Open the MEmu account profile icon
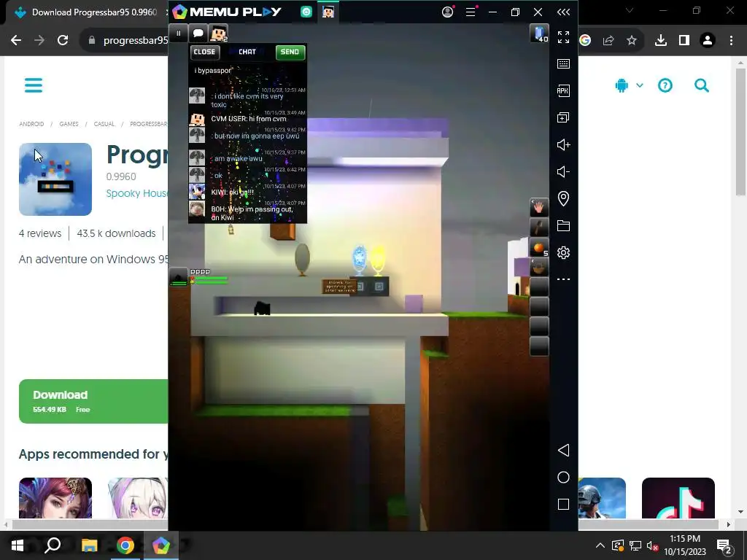The width and height of the screenshot is (747, 560). pyautogui.click(x=447, y=12)
